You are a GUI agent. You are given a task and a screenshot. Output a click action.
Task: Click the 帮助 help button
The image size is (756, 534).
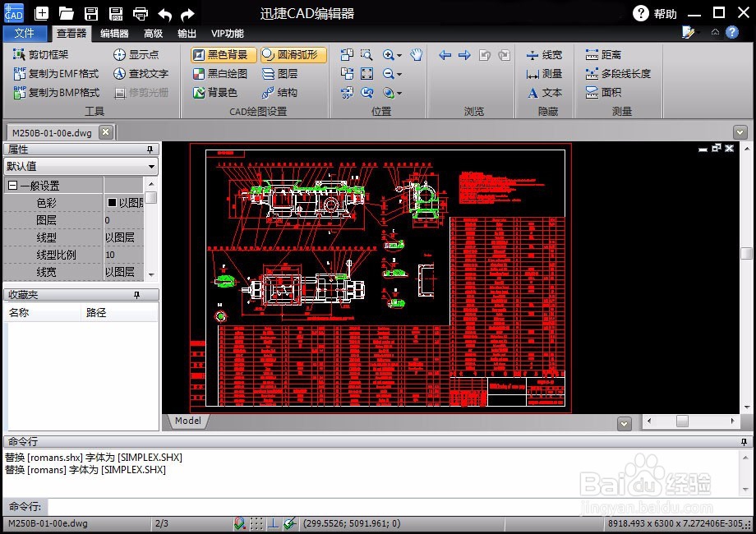point(655,13)
